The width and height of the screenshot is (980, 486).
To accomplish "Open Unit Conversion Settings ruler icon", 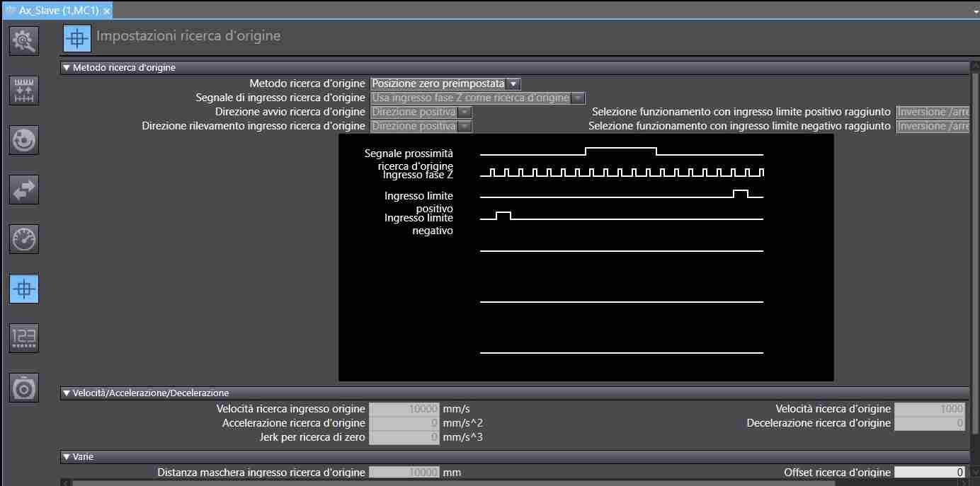I will pyautogui.click(x=24, y=91).
